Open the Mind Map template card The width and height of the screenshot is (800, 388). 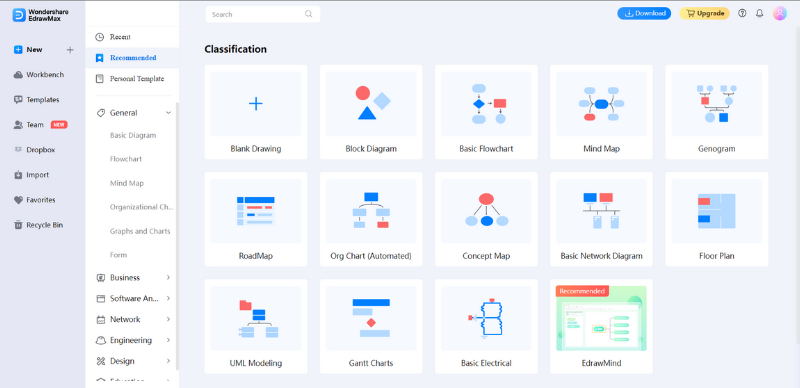pos(602,112)
